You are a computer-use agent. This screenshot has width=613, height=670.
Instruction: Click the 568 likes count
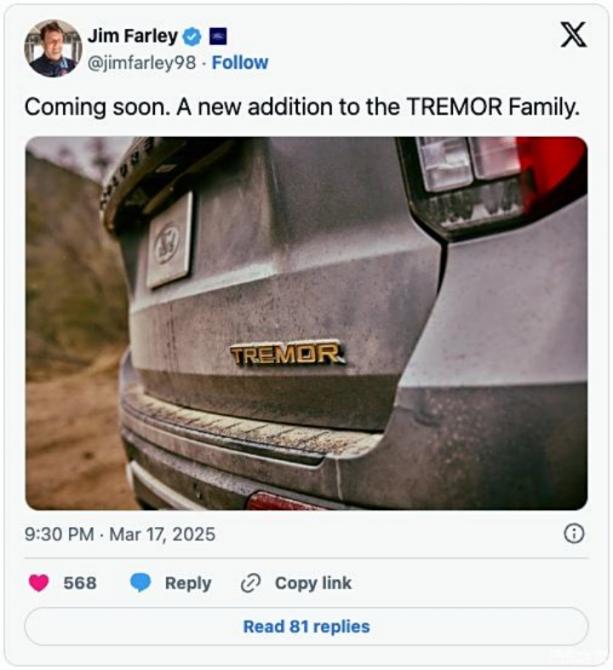tap(80, 583)
